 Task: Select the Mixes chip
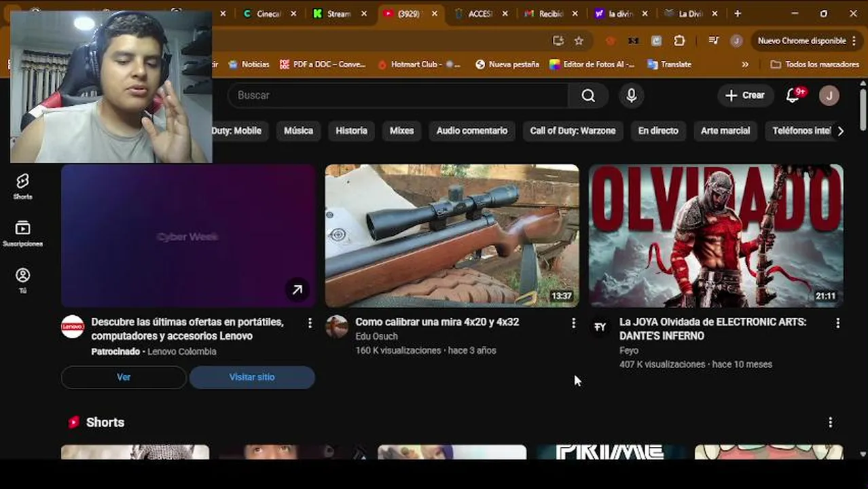point(401,131)
